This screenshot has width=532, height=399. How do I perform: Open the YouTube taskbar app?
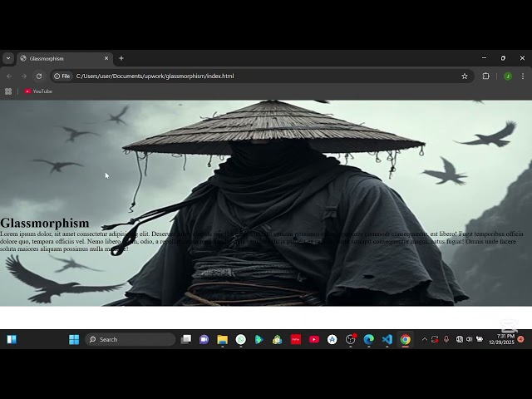[x=314, y=339]
